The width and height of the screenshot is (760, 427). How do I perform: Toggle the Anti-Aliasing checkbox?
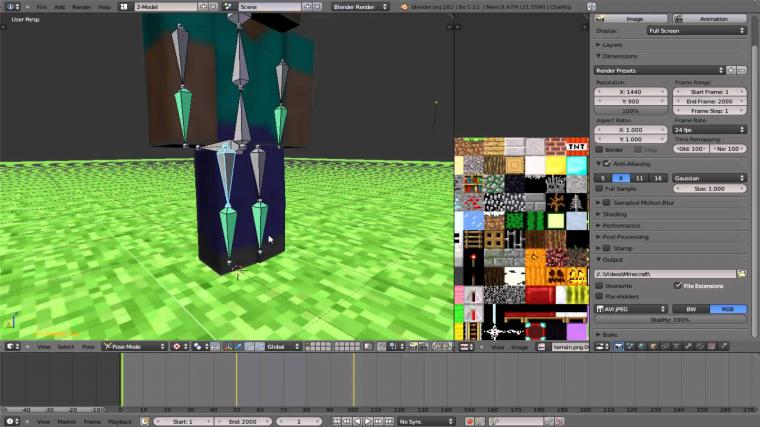pos(606,164)
